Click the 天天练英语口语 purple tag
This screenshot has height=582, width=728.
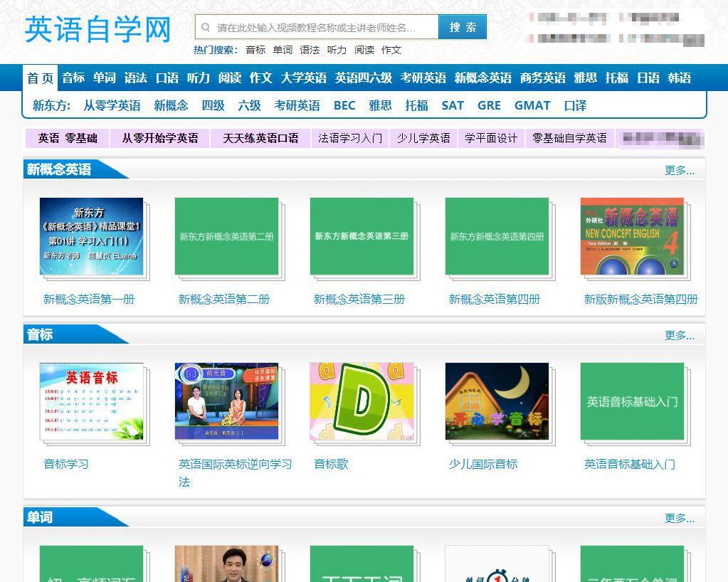[260, 138]
